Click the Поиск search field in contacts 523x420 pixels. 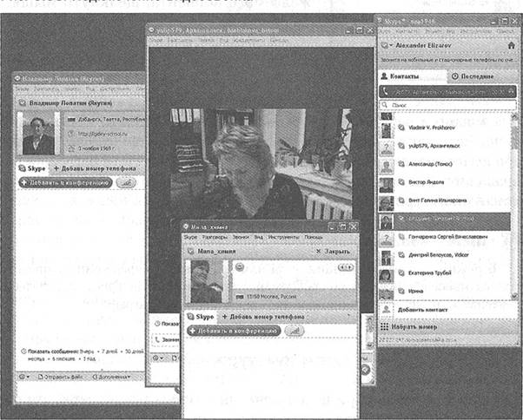pos(447,105)
